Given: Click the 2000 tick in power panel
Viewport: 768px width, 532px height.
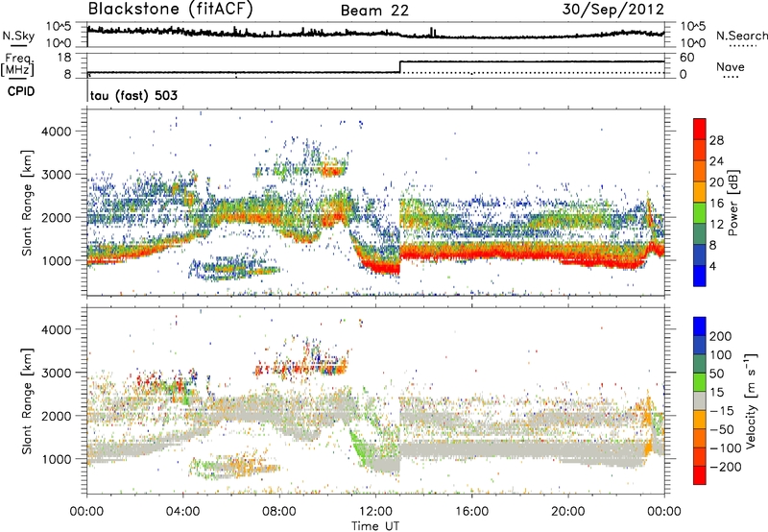Looking at the screenshot, I should [57, 217].
